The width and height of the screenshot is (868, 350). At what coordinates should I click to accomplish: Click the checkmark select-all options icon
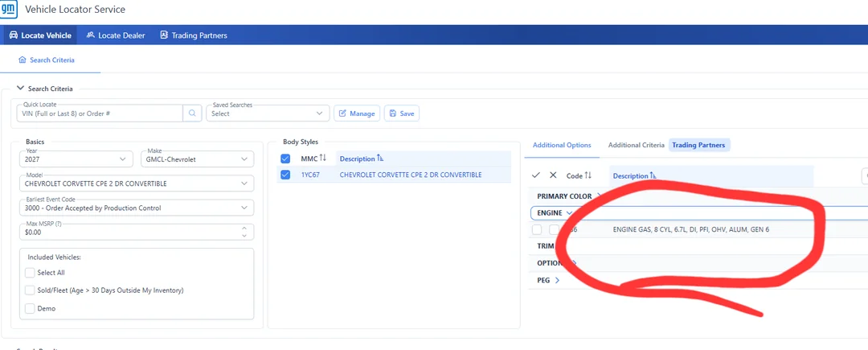click(x=536, y=175)
